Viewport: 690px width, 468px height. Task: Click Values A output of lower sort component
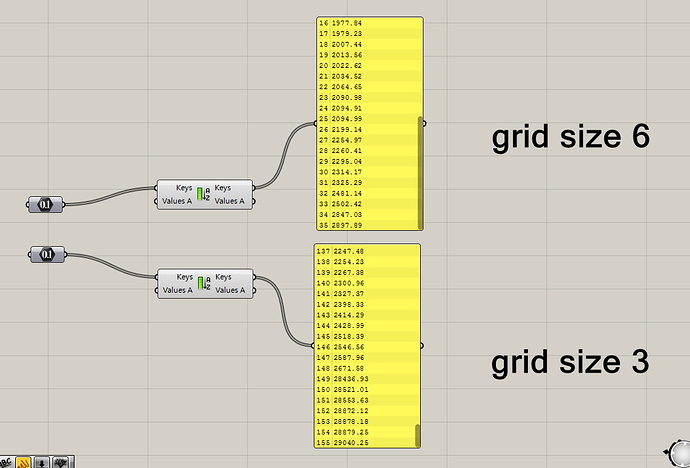click(254, 290)
